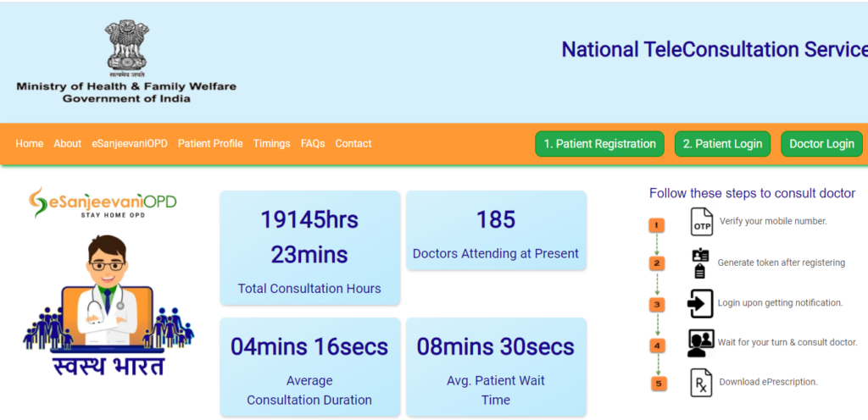868x420 pixels.
Task: Click the National TeleConsultation Service heading
Action: click(x=715, y=50)
